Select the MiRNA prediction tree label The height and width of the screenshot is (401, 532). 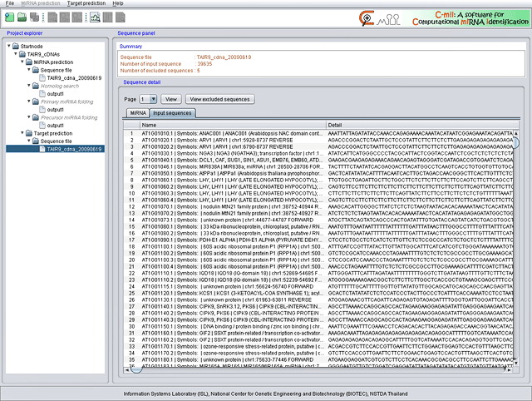pos(53,62)
